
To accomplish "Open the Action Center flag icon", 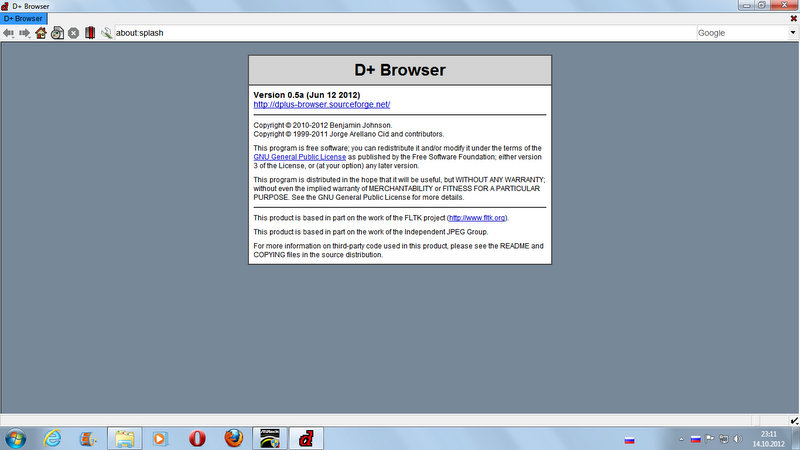I will coord(710,439).
